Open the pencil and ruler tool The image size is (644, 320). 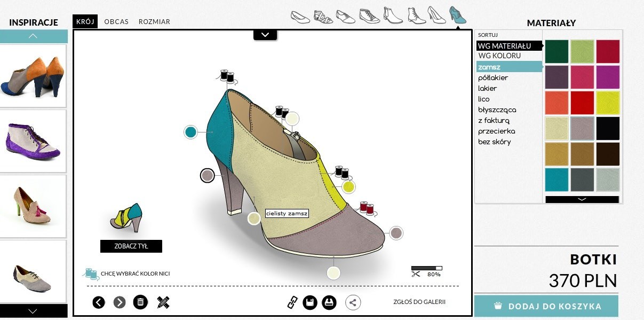[163, 302]
